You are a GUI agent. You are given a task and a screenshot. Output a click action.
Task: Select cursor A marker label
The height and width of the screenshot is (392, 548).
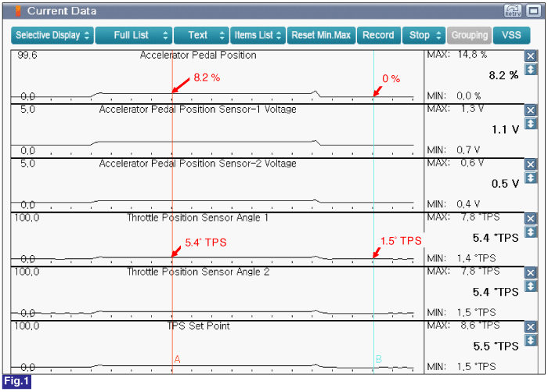click(x=177, y=359)
